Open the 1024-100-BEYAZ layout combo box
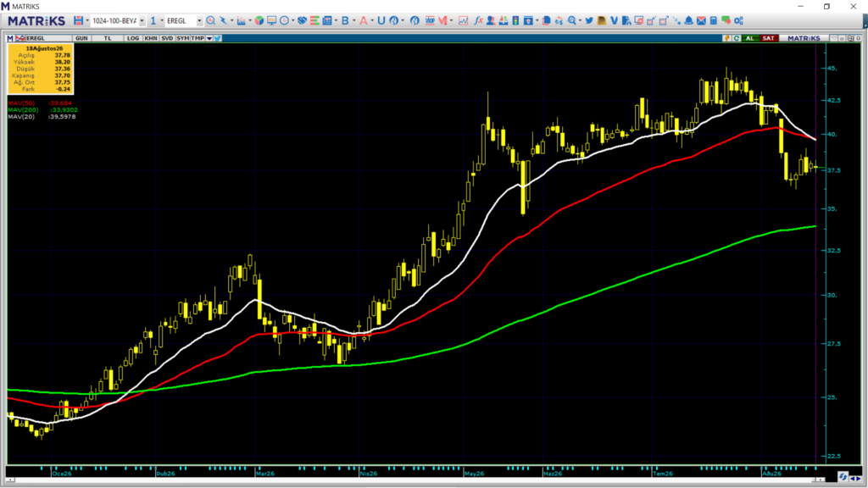Image resolution: width=868 pixels, height=488 pixels. [x=117, y=20]
